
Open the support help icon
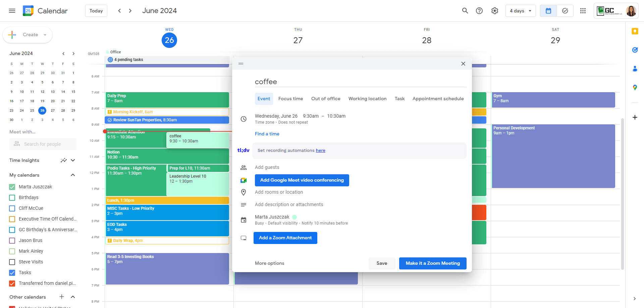(479, 11)
